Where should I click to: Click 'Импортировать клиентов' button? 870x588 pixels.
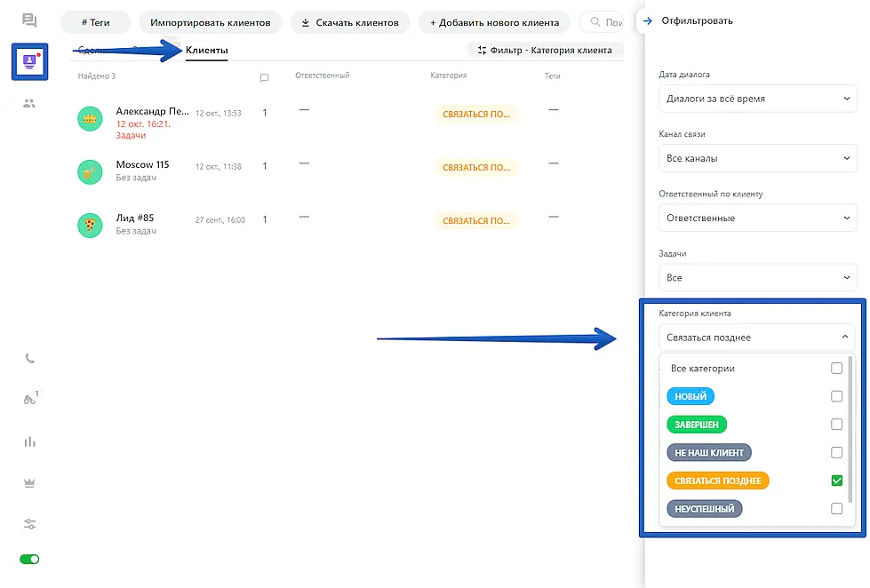[211, 22]
